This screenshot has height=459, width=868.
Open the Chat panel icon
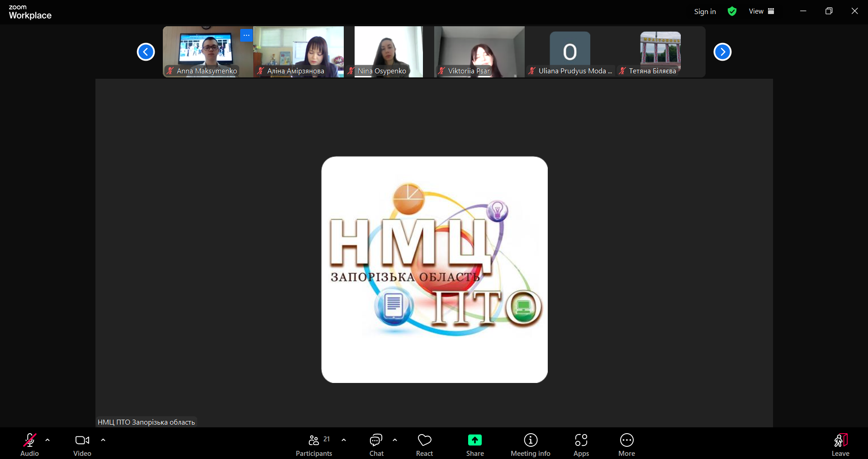point(376,440)
